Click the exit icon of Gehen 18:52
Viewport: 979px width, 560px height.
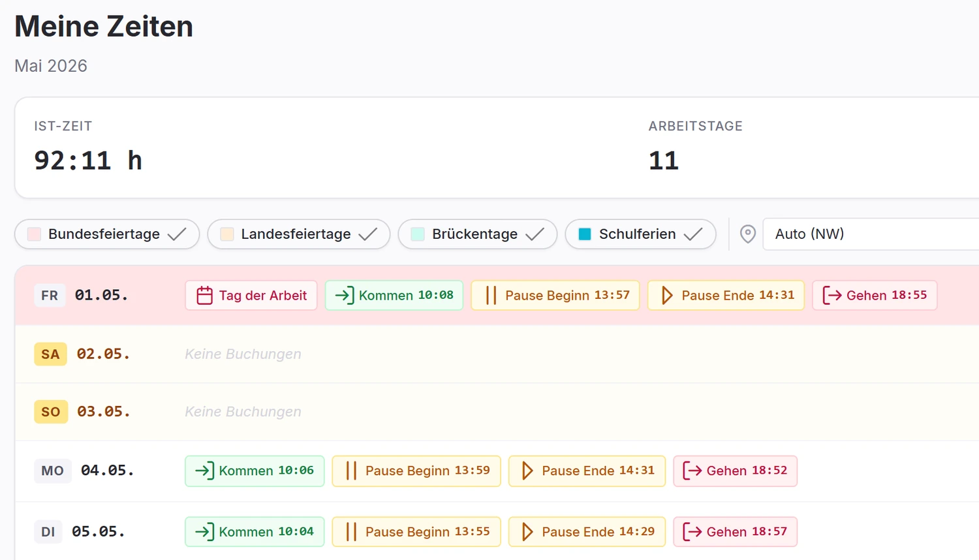(692, 471)
